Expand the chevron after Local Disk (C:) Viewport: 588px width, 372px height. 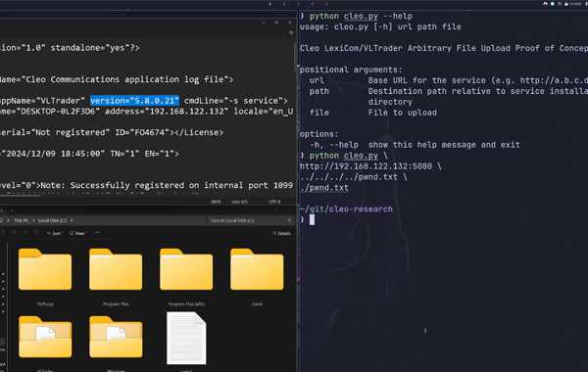[x=72, y=220]
